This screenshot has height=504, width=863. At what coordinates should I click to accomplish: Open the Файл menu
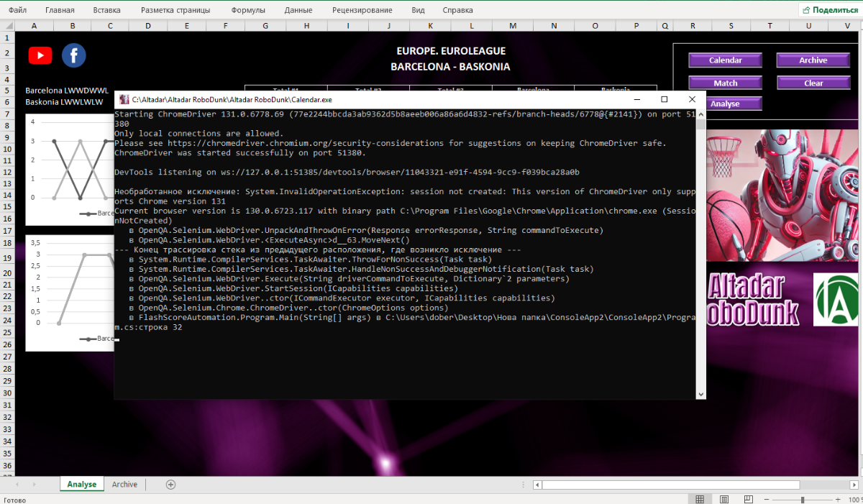18,10
